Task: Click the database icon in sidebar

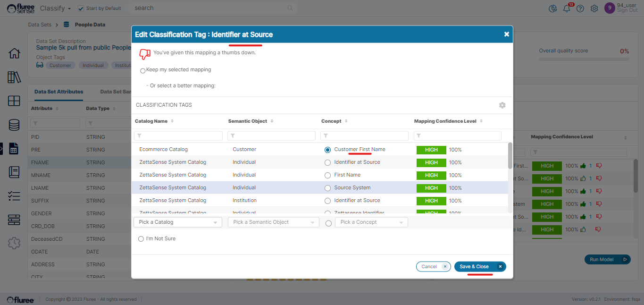Action: coord(14,125)
